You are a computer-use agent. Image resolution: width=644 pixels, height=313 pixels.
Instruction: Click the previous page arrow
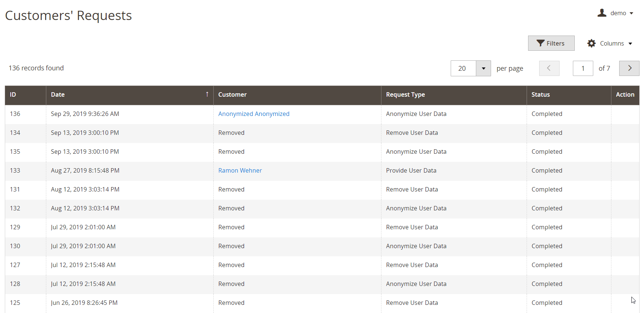[549, 69]
